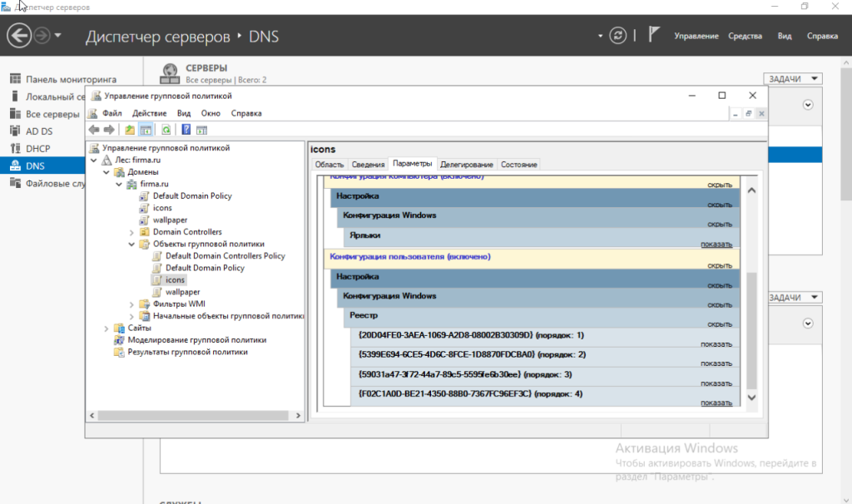
Task: Select the wallpaper policy under group policy objects
Action: coord(182,293)
